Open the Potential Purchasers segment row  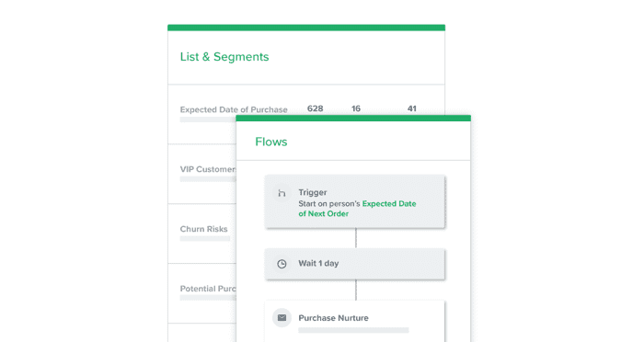202,293
